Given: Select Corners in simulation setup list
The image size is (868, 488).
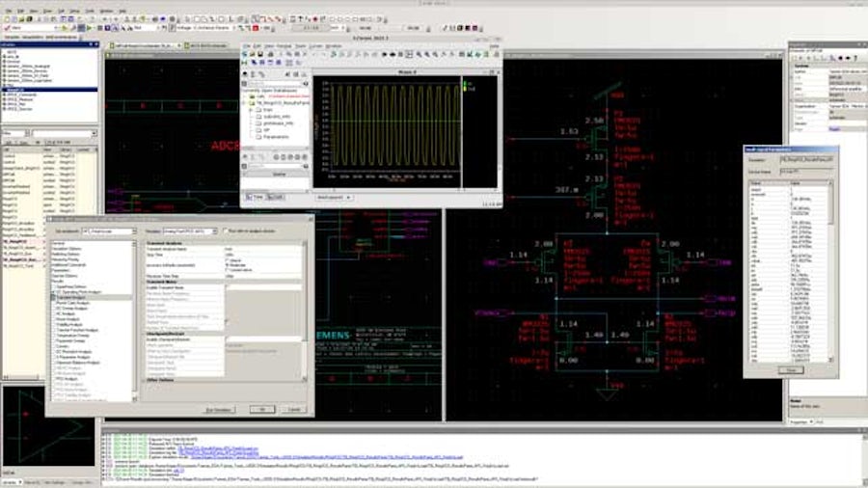Looking at the screenshot, I should point(63,346).
